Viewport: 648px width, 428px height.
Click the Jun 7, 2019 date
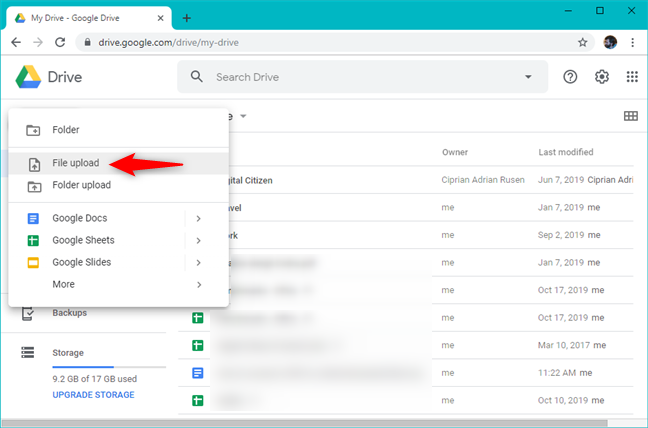[561, 180]
